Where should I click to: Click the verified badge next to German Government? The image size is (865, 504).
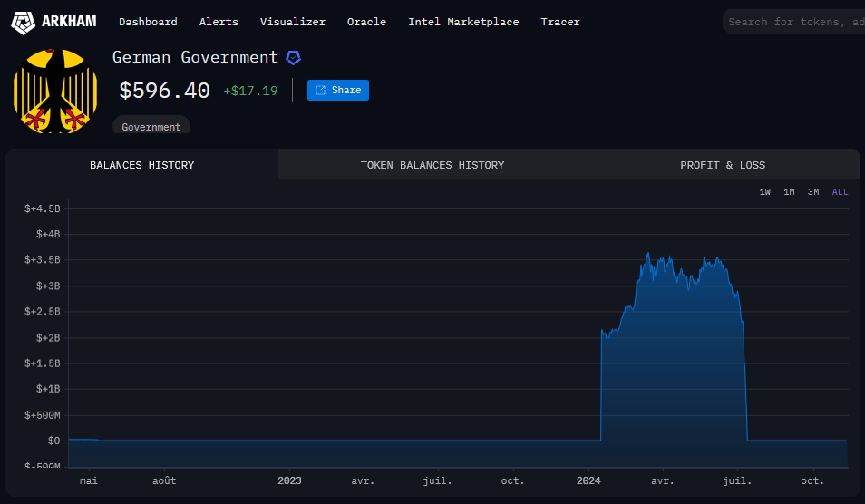293,57
